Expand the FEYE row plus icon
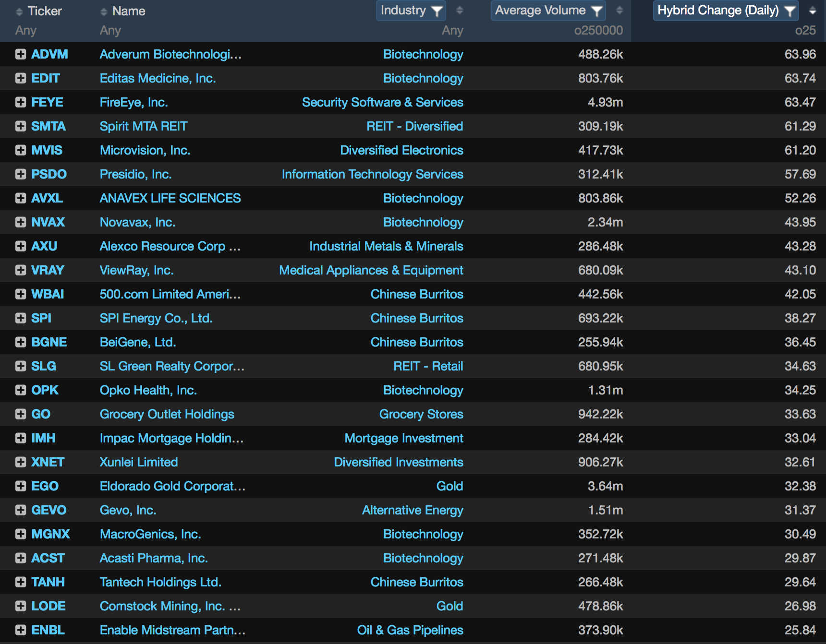This screenshot has height=644, width=826. coord(21,102)
